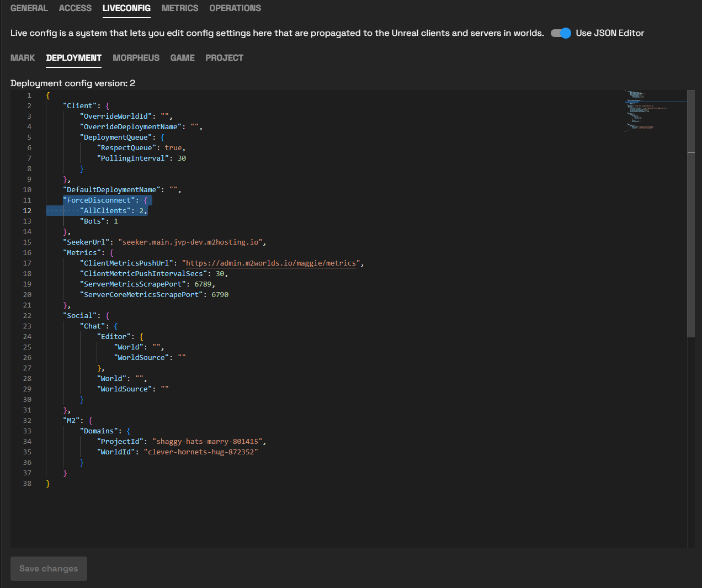Click the admin.m2worlds.io metrics URL link
702x588 pixels.
(270, 263)
